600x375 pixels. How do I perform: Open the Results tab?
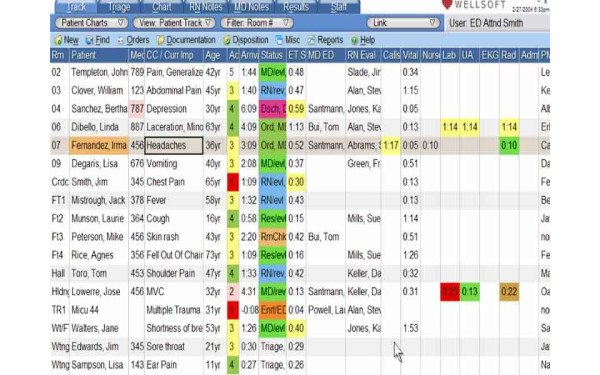tap(296, 7)
